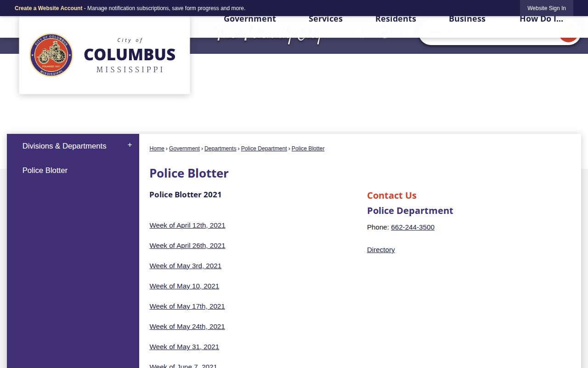Image resolution: width=588 pixels, height=368 pixels.
Task: Open the Business menu
Action: click(x=467, y=19)
